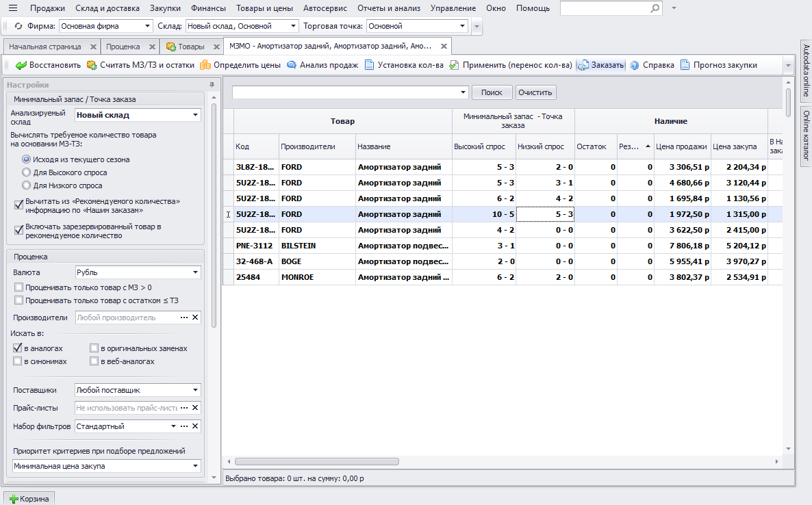This screenshot has height=505, width=812.
Task: Click the Прогноз закупки icon
Action: tap(685, 65)
